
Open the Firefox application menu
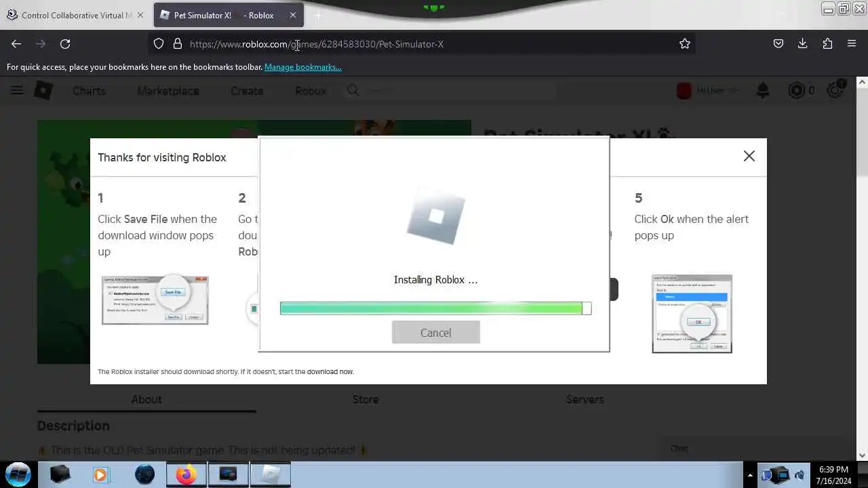[x=852, y=44]
